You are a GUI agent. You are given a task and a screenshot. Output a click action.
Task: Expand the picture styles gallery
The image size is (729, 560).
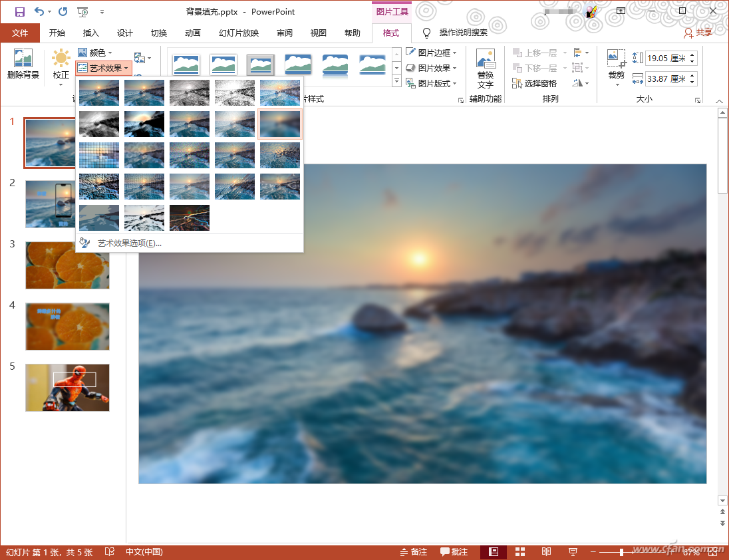[396, 81]
